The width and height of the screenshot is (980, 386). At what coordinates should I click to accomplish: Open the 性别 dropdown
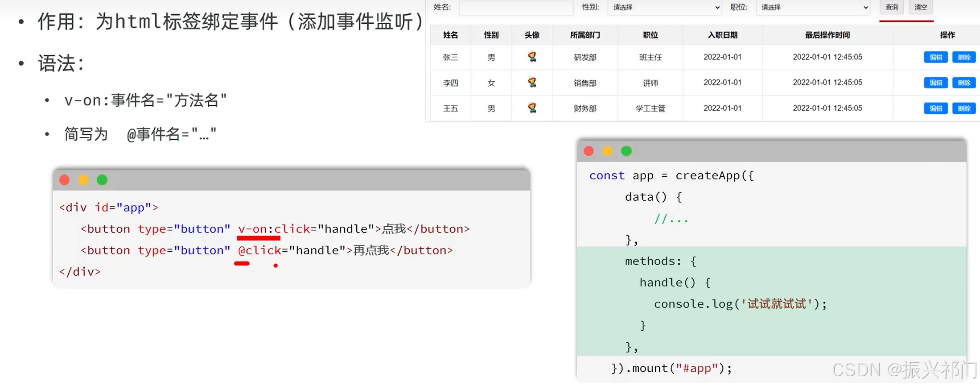pos(664,7)
